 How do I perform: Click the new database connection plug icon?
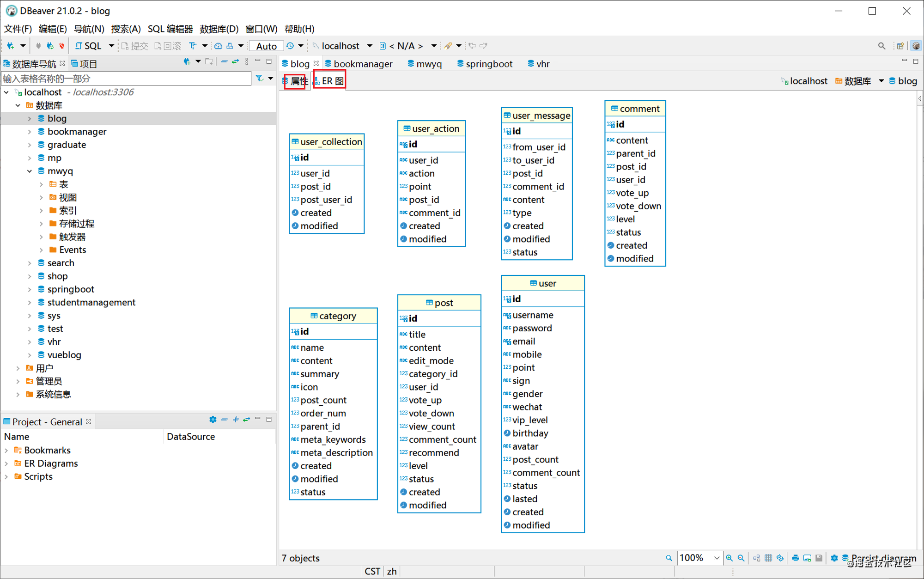(x=10, y=46)
